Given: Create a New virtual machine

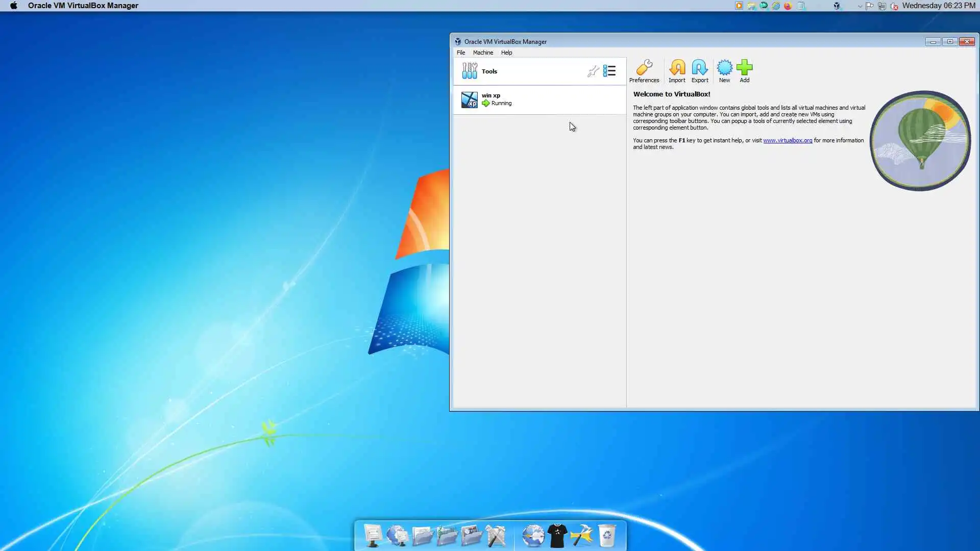Looking at the screenshot, I should coord(724,71).
